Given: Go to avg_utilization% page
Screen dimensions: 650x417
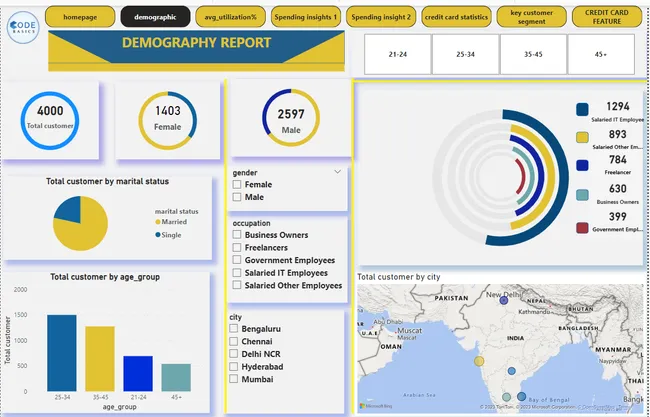Looking at the screenshot, I should click(230, 17).
